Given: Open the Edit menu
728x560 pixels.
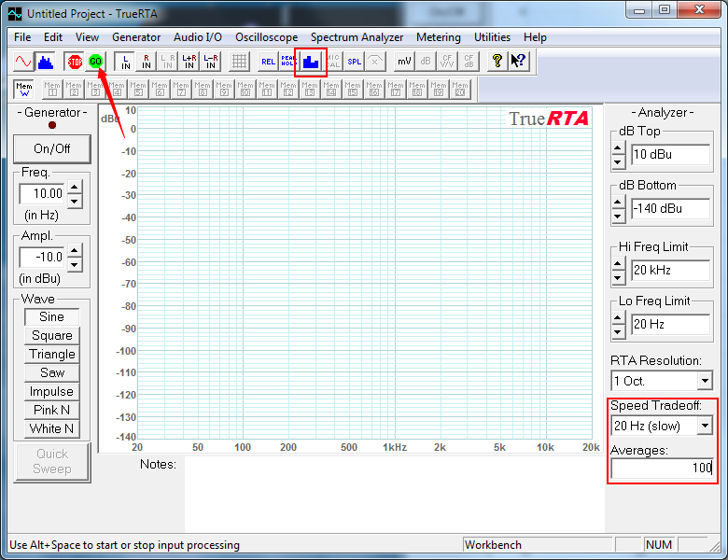Looking at the screenshot, I should (x=53, y=37).
